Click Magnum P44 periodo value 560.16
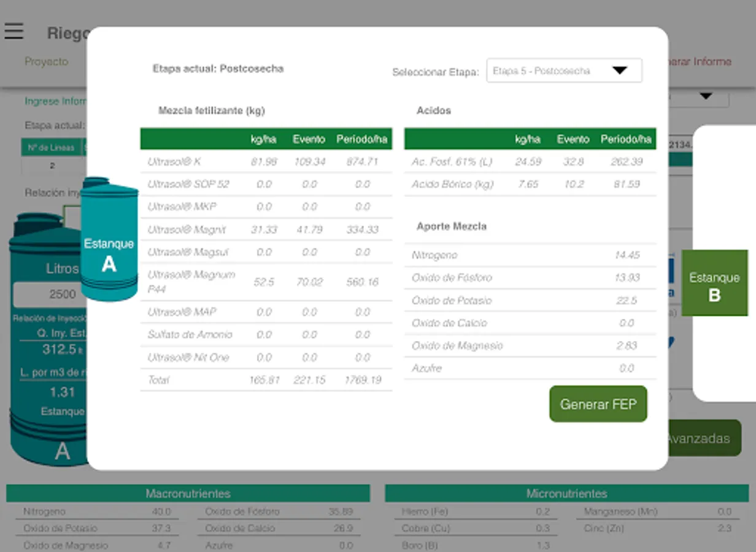 pos(362,282)
